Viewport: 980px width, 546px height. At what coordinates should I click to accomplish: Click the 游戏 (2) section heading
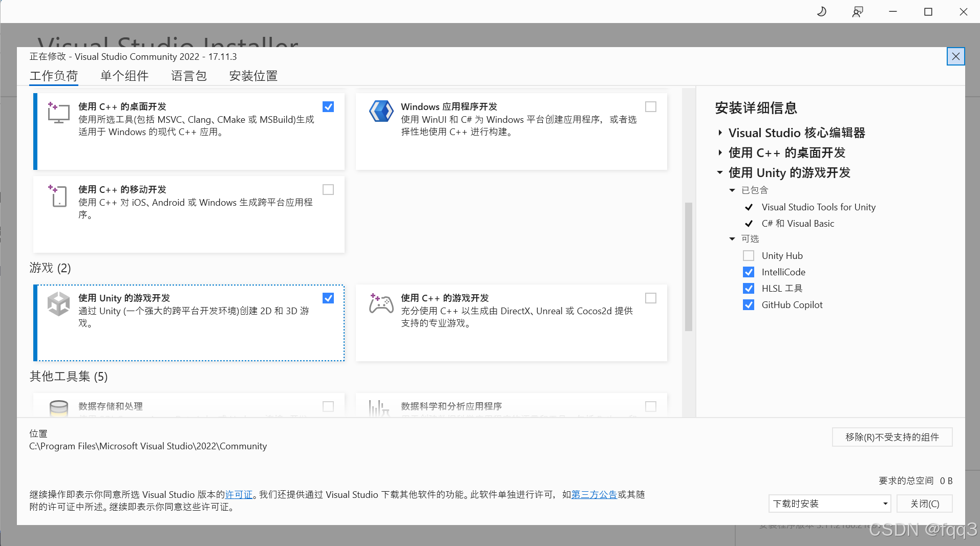pyautogui.click(x=50, y=268)
